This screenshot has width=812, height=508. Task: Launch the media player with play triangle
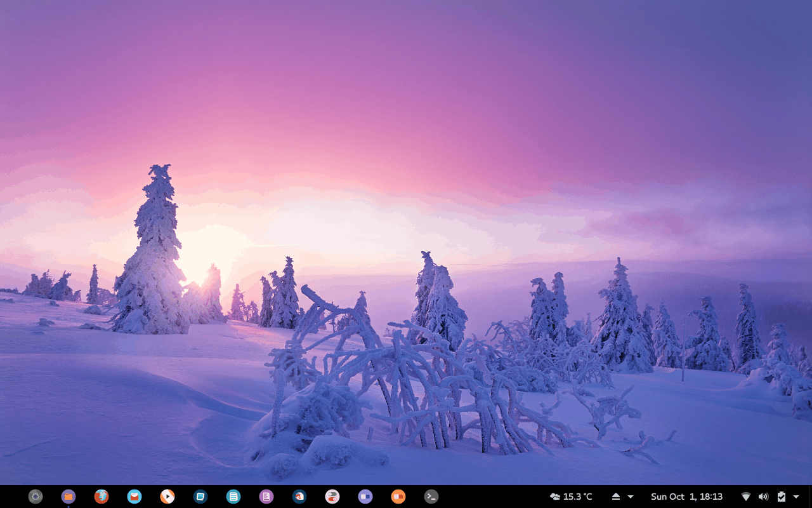167,497
